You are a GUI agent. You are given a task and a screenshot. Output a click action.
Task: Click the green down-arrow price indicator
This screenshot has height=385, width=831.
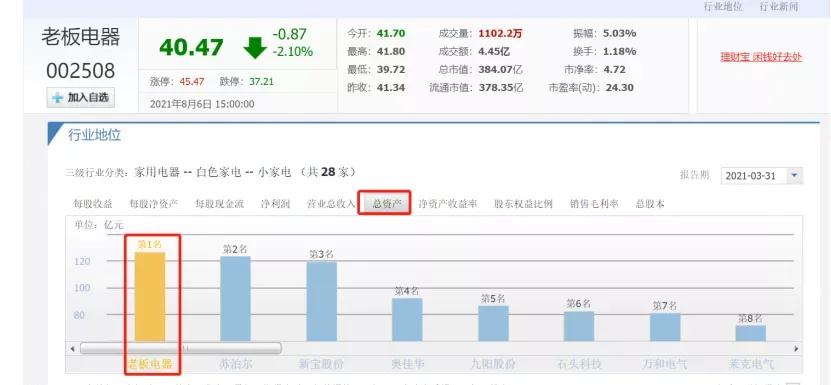tap(255, 47)
